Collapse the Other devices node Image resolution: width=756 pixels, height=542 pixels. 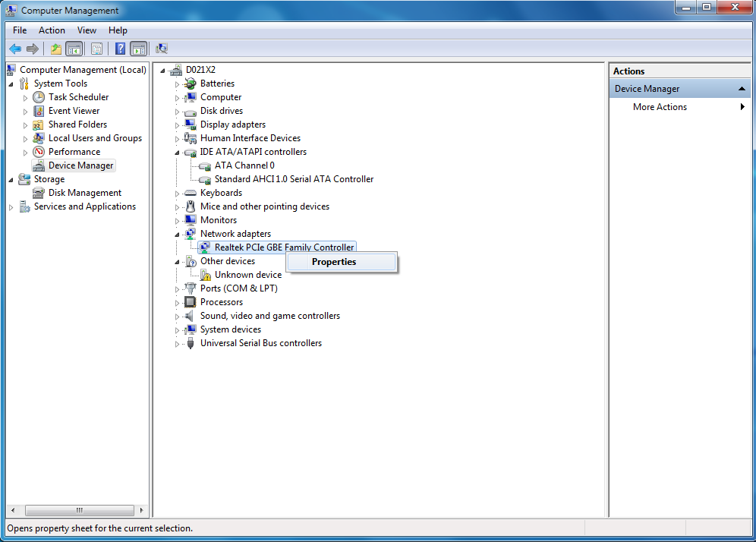(177, 262)
